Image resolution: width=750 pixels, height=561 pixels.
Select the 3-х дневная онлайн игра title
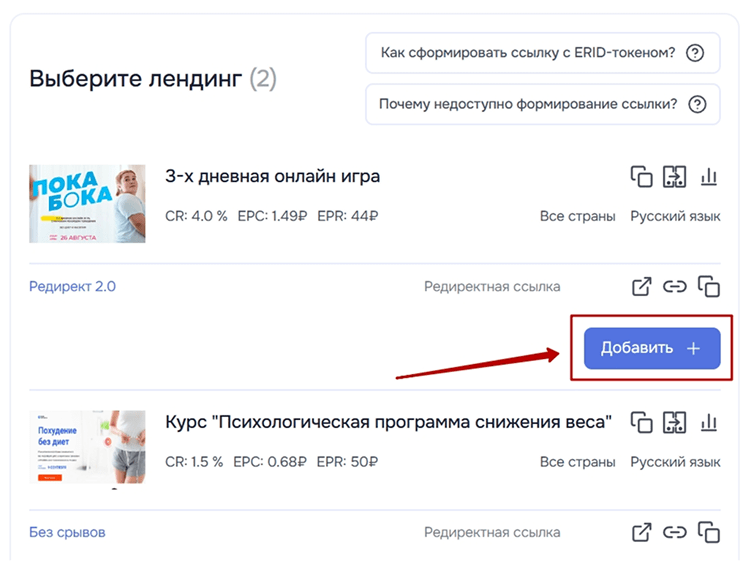point(273,176)
